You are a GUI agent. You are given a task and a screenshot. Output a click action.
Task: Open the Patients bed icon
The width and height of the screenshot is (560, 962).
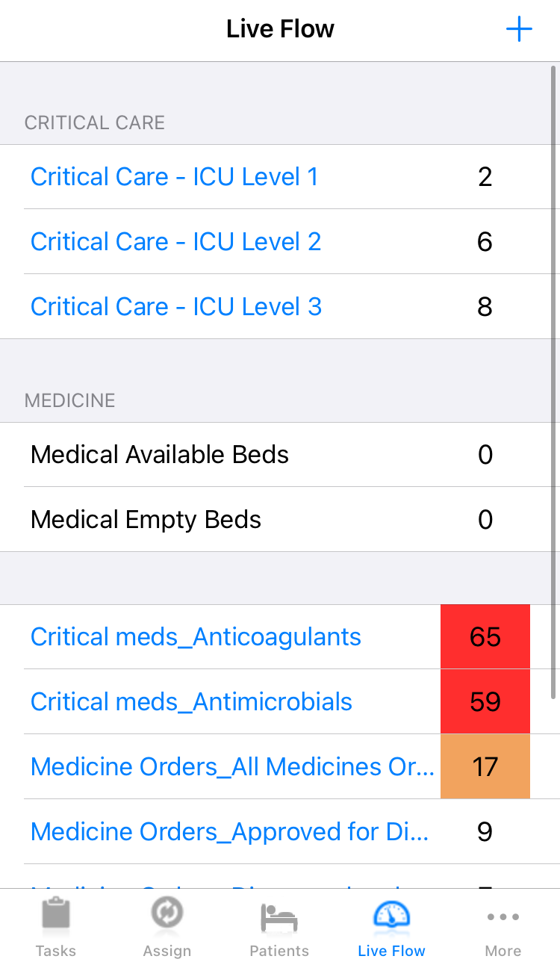279,916
